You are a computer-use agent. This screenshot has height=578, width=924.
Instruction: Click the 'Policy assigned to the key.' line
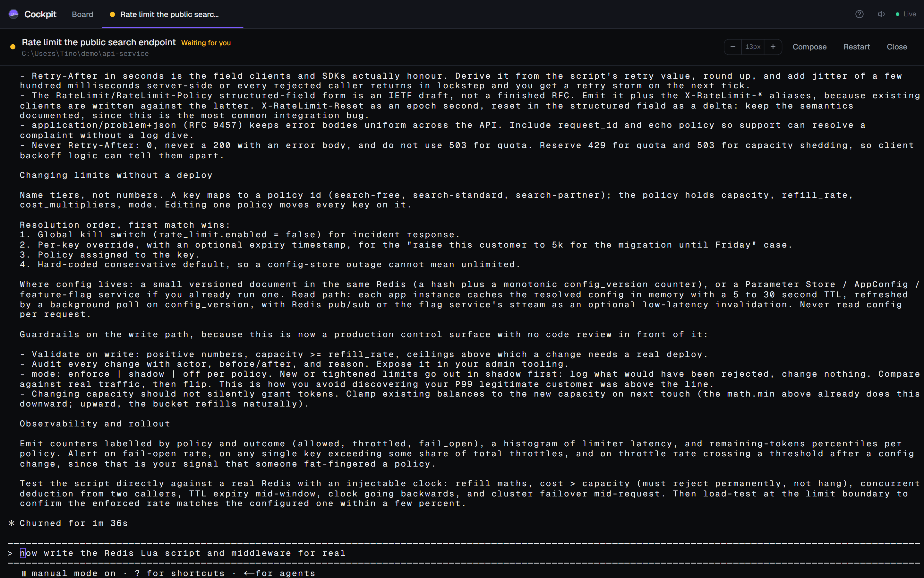[110, 255]
